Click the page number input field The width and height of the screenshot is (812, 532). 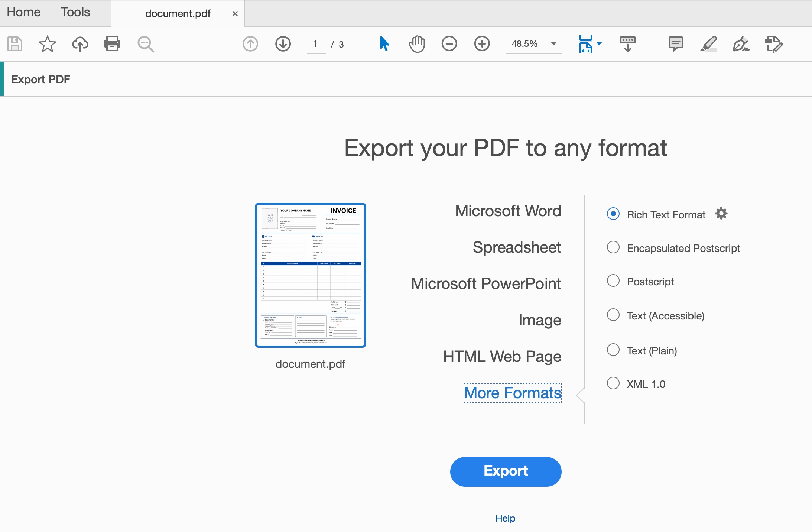pyautogui.click(x=316, y=45)
